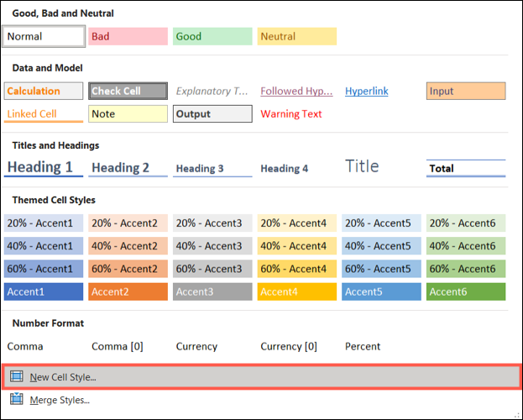
Task: Click the Merge Styles icon
Action: click(17, 400)
